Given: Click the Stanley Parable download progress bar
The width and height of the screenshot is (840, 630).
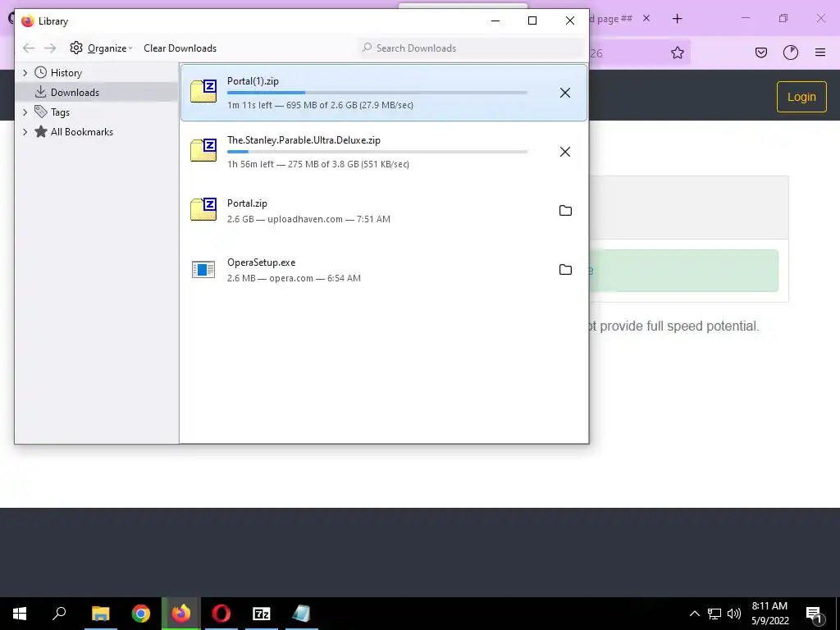Looking at the screenshot, I should tap(377, 152).
